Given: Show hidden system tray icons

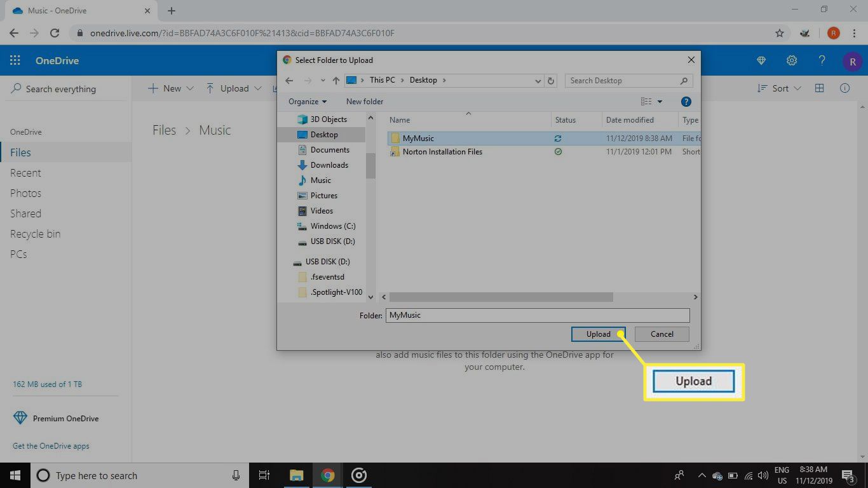Looking at the screenshot, I should click(x=702, y=475).
